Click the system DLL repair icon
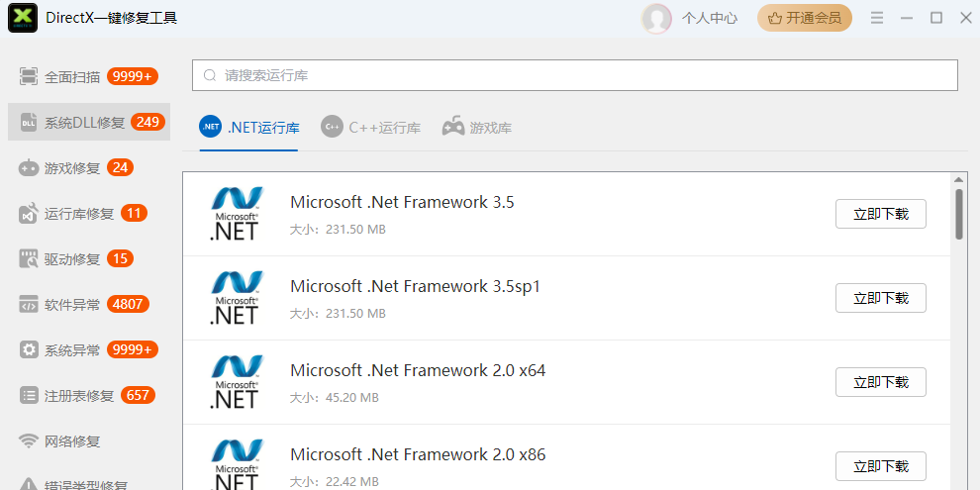The height and width of the screenshot is (490, 980). click(28, 123)
